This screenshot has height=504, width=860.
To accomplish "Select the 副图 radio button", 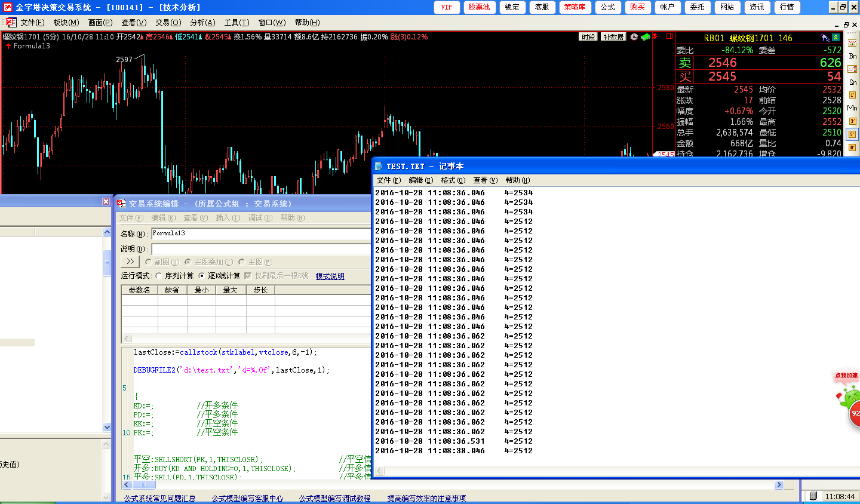I will coord(148,262).
